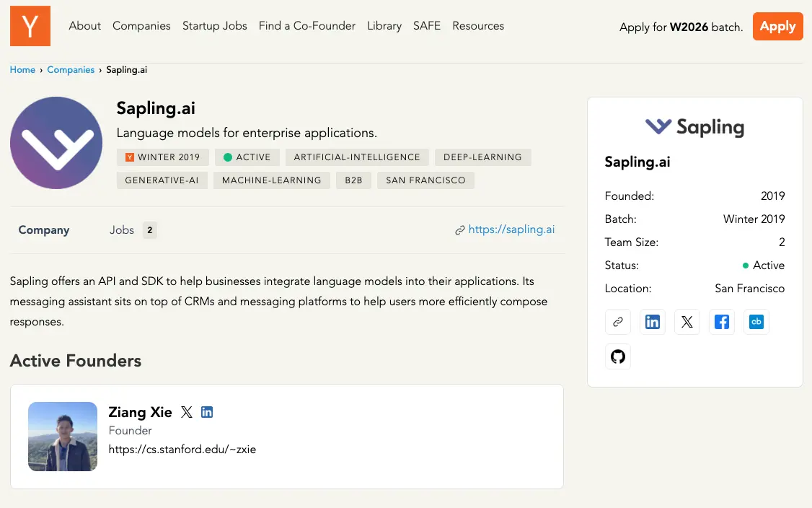Open Sapling's Facebook page icon
812x508 pixels.
[x=721, y=322]
